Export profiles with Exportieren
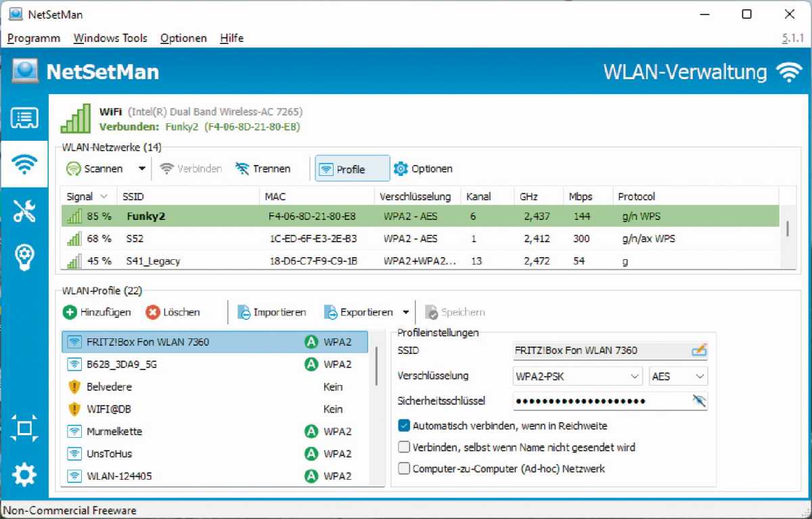Viewport: 812px width, 519px height. (x=358, y=313)
